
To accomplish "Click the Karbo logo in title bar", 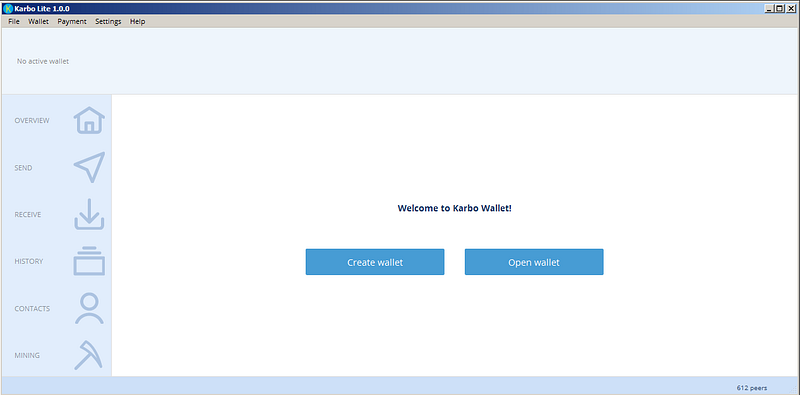I will coord(8,8).
